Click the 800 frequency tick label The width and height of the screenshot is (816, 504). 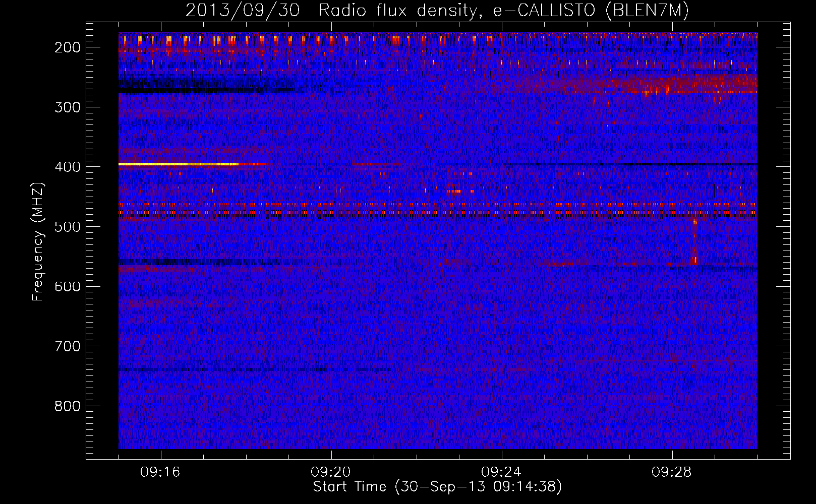[67, 406]
